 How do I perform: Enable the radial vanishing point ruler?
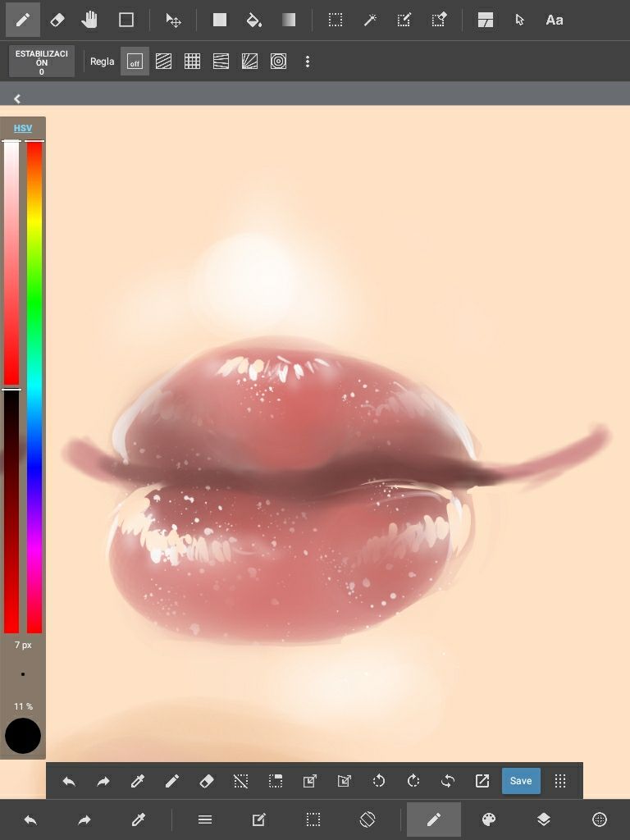(249, 62)
